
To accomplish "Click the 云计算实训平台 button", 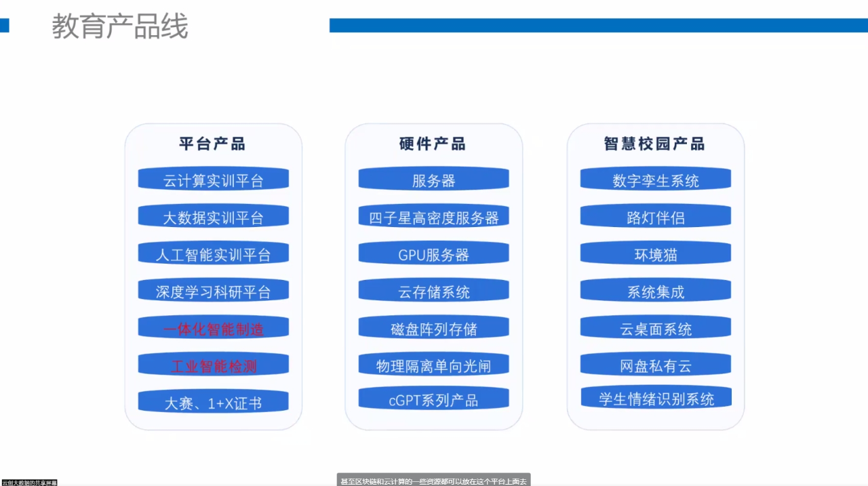I will (213, 180).
